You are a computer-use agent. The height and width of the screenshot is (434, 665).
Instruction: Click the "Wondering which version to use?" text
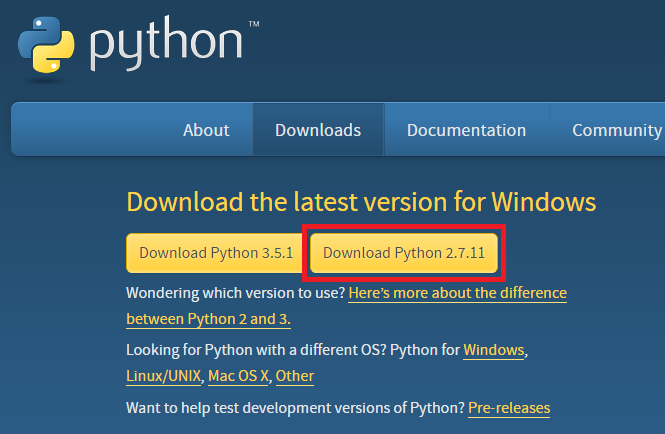236,293
